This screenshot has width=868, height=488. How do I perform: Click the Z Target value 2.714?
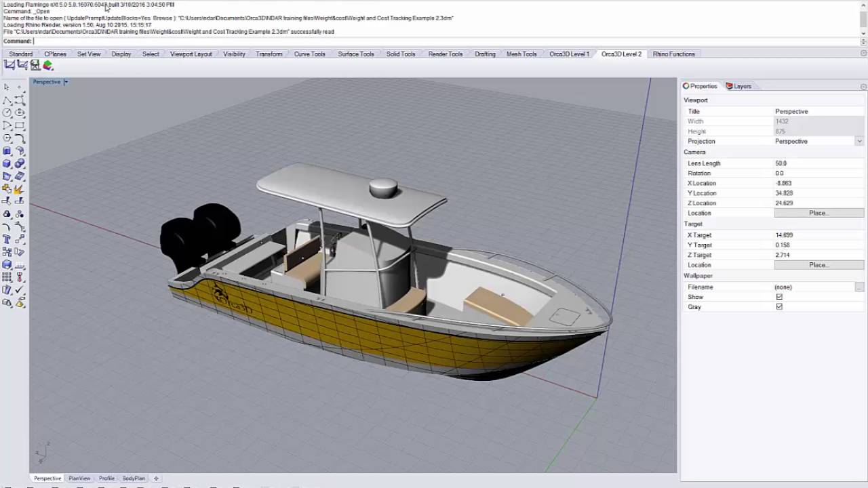[x=819, y=255]
